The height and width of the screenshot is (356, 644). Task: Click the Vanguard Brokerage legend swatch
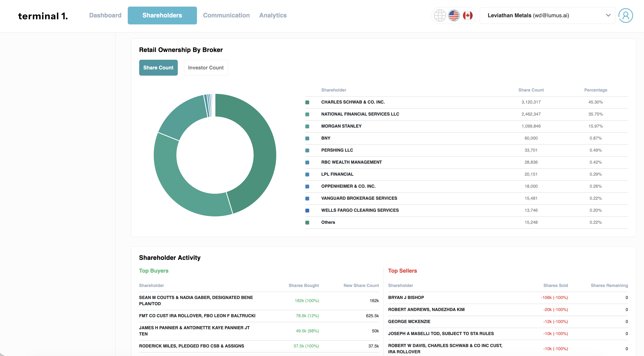pyautogui.click(x=307, y=198)
